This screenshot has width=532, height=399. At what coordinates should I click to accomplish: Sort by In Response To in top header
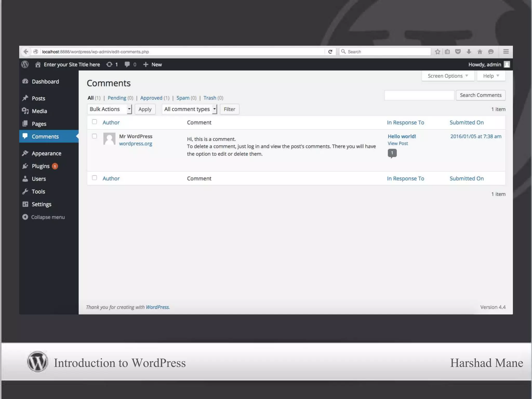point(405,122)
